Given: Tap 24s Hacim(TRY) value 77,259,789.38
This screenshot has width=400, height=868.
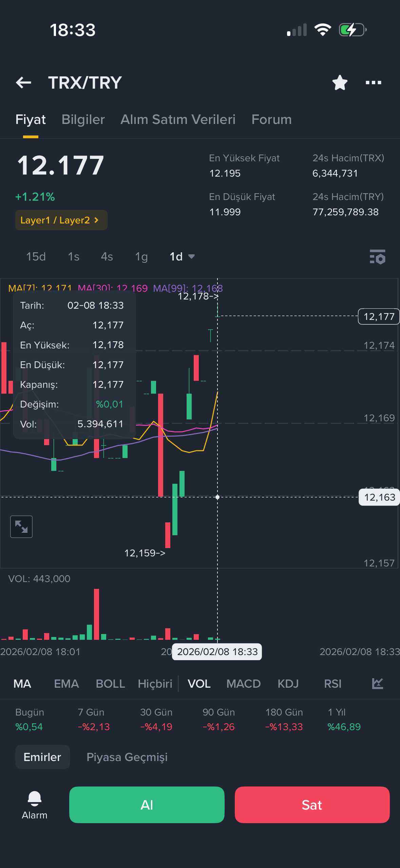Looking at the screenshot, I should point(345,212).
